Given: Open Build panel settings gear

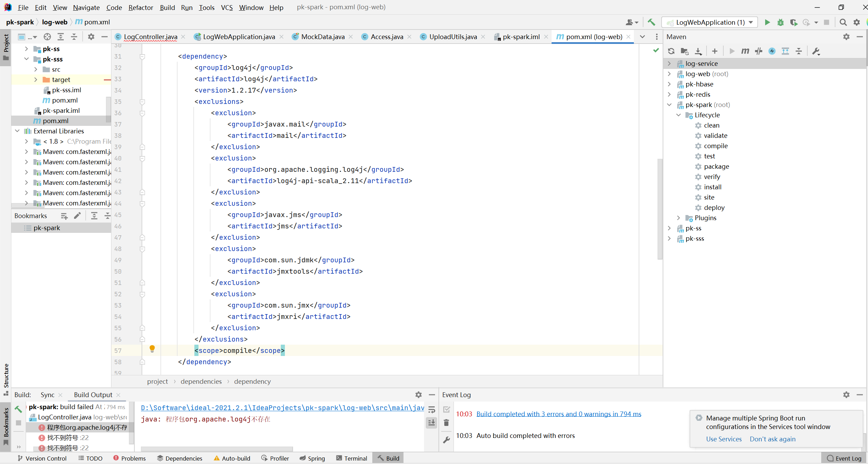Looking at the screenshot, I should (x=419, y=395).
